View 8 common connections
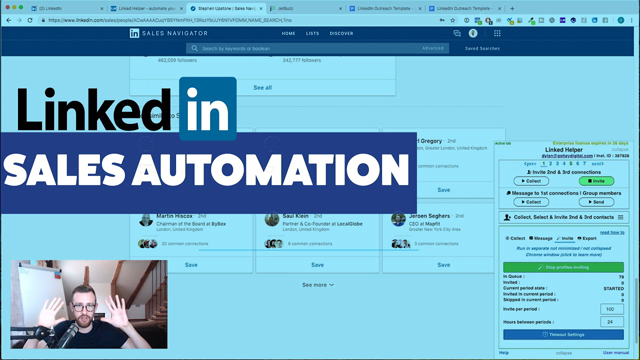 coord(310,244)
